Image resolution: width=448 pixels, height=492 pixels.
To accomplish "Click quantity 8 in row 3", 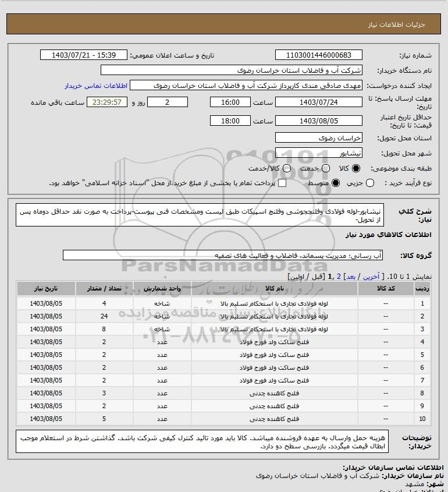I will coord(104,329).
